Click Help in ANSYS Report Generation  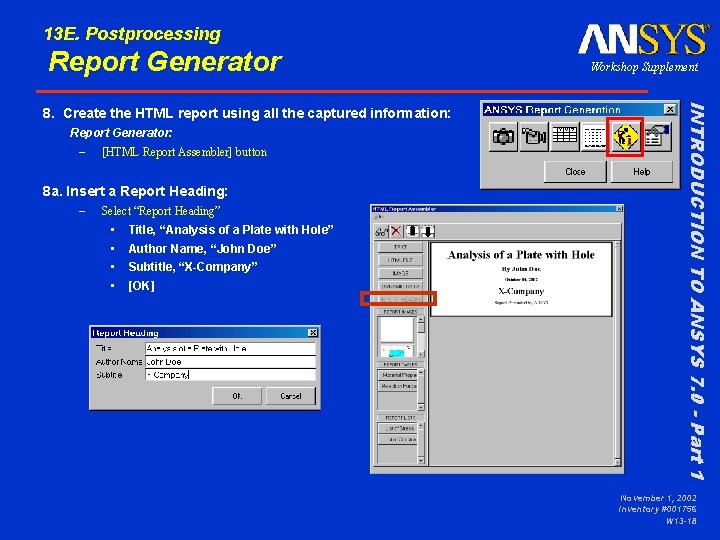641,172
